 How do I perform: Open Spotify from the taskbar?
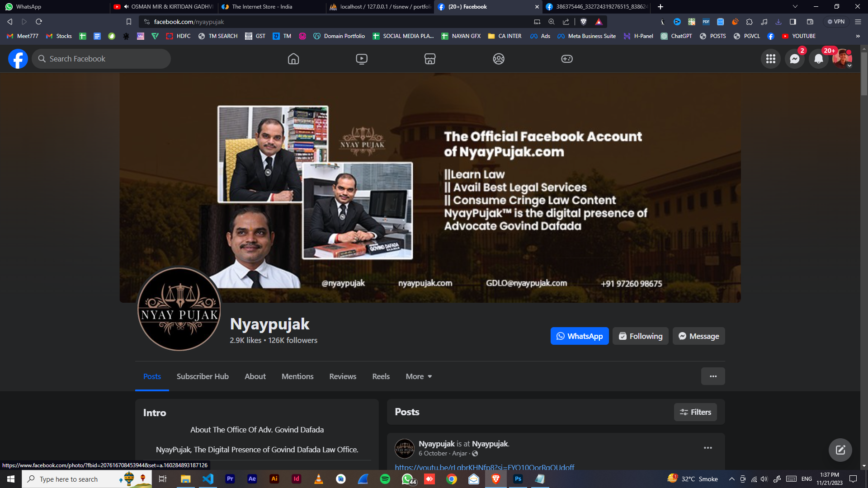(x=385, y=479)
